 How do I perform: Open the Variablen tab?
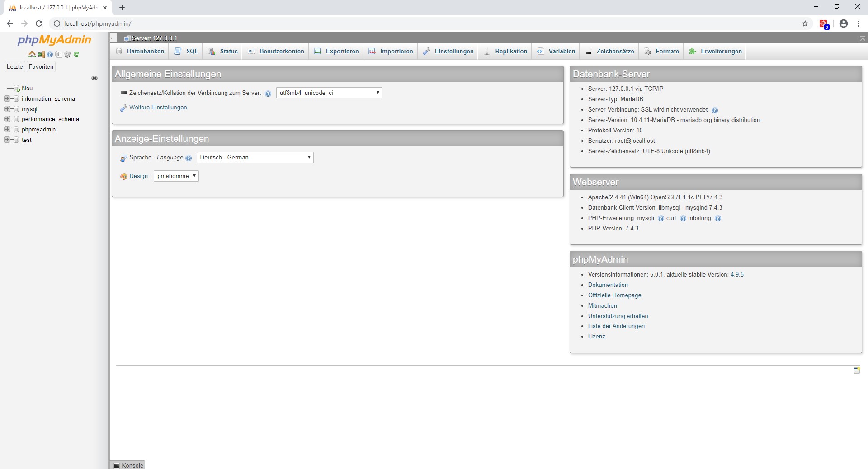pos(556,52)
